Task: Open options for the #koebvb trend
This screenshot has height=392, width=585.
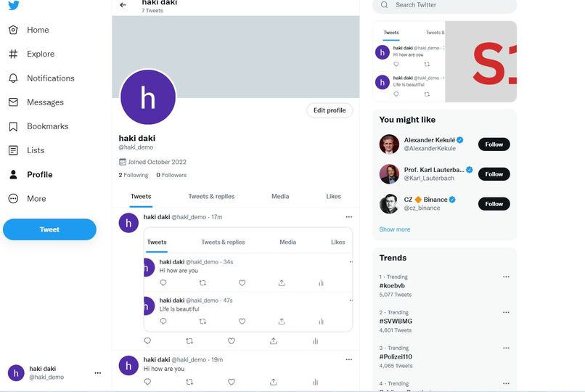Action: click(506, 277)
